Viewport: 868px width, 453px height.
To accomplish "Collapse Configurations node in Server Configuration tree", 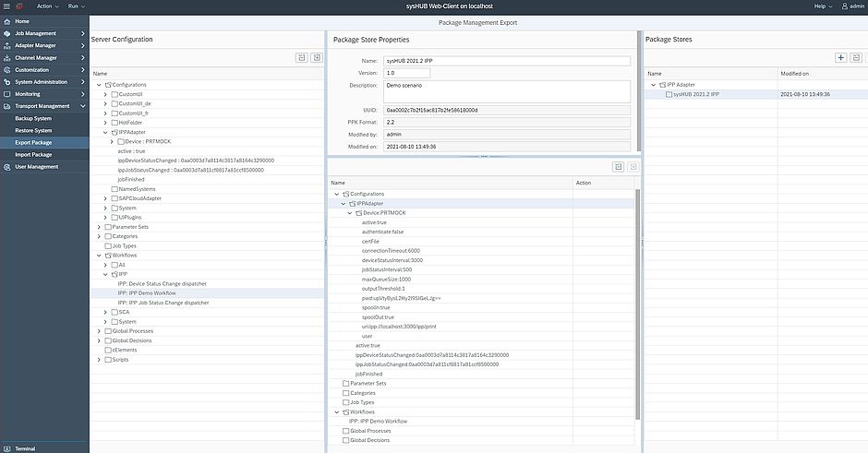I will (x=99, y=85).
